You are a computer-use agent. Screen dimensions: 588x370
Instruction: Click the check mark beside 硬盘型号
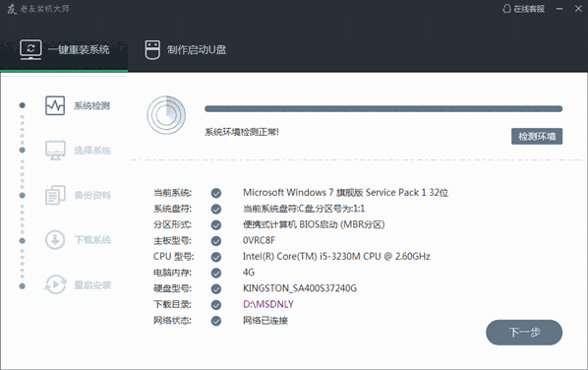(x=216, y=288)
